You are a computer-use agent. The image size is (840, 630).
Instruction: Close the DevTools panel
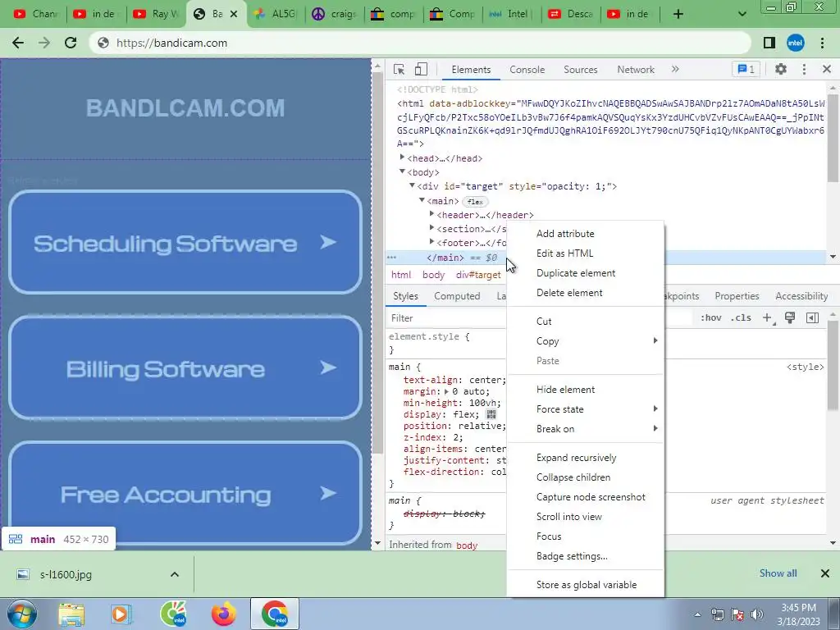tap(827, 69)
